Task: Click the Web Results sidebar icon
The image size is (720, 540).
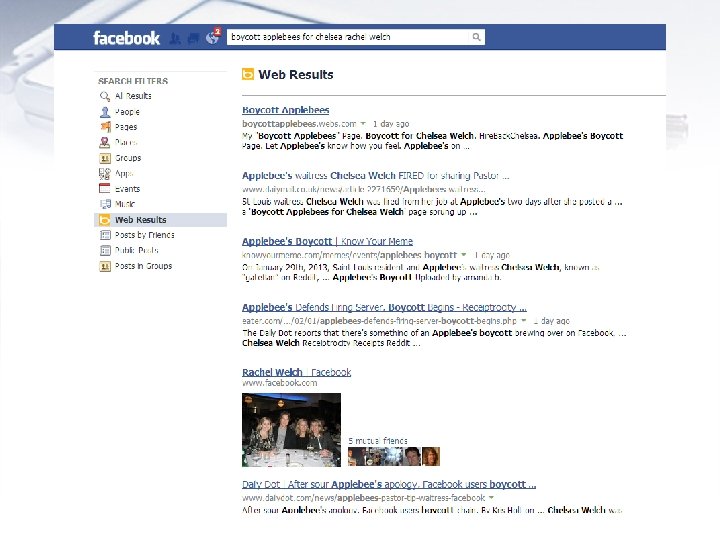Action: pos(105,220)
